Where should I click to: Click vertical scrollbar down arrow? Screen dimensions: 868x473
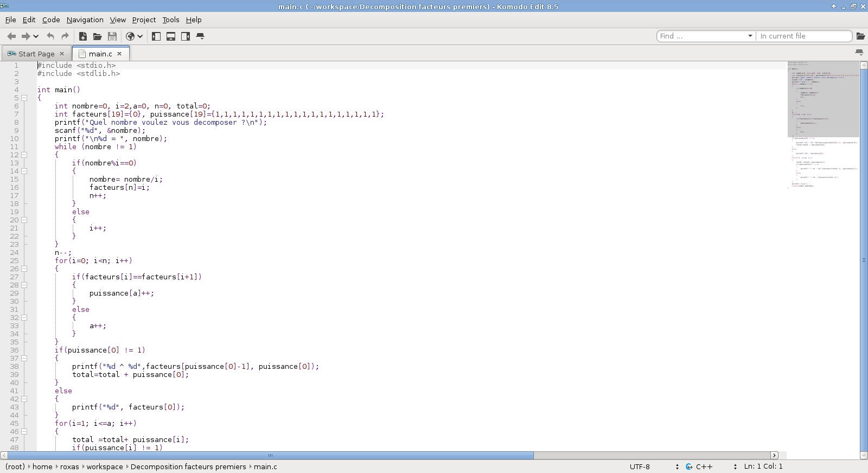(x=864, y=456)
